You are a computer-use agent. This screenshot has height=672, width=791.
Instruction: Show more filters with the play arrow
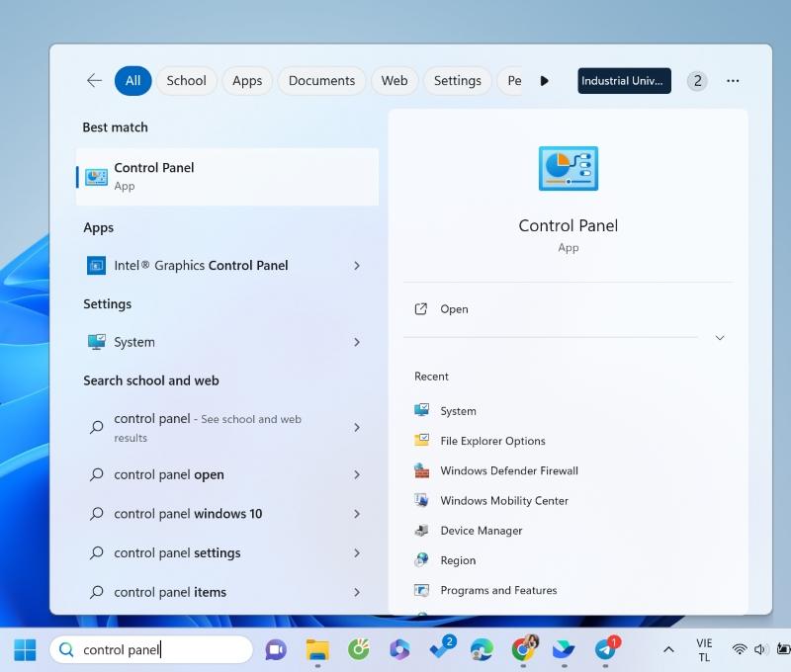[x=544, y=81]
